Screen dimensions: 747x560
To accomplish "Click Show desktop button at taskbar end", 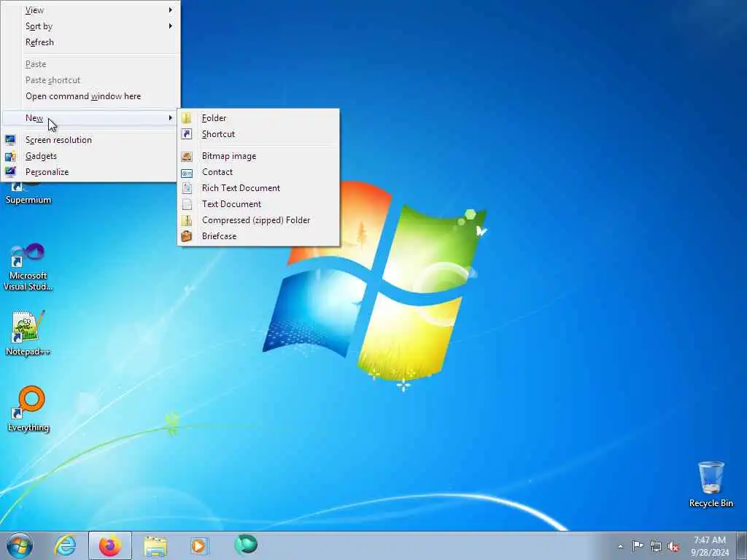I will [x=742, y=545].
